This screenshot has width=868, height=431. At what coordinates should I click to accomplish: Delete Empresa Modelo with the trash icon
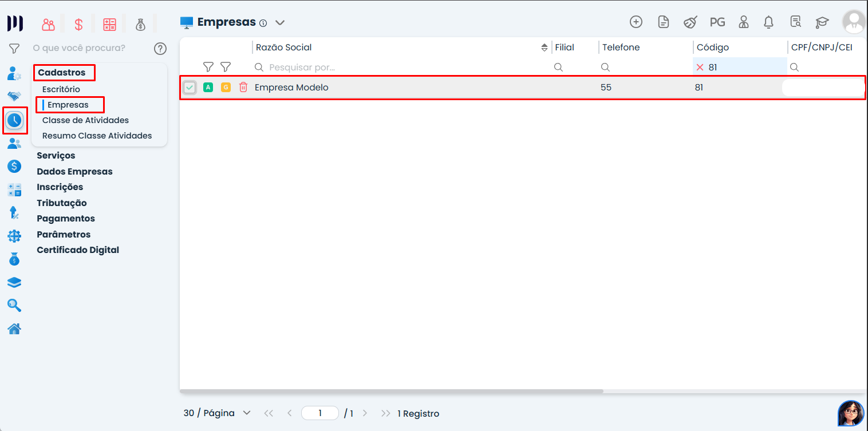pyautogui.click(x=243, y=87)
